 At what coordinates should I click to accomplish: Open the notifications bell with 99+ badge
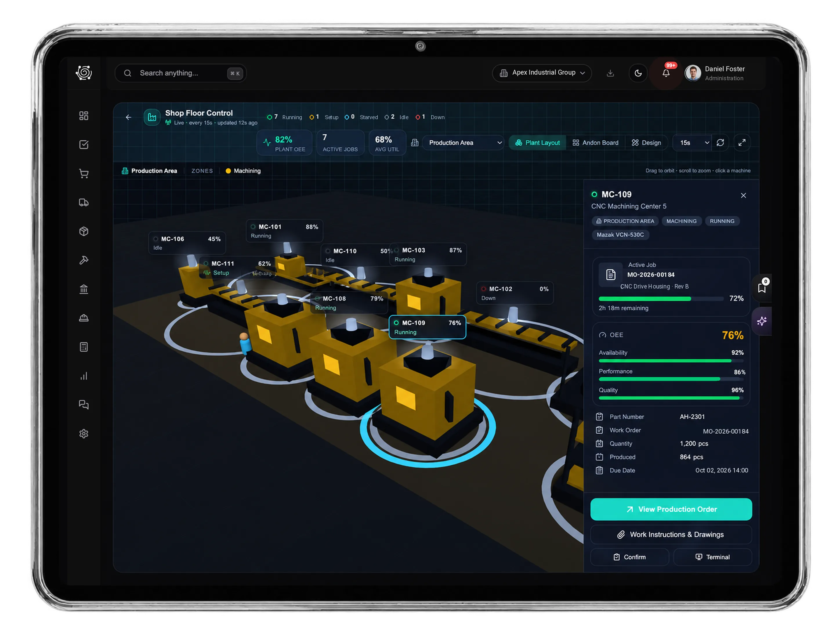point(666,73)
